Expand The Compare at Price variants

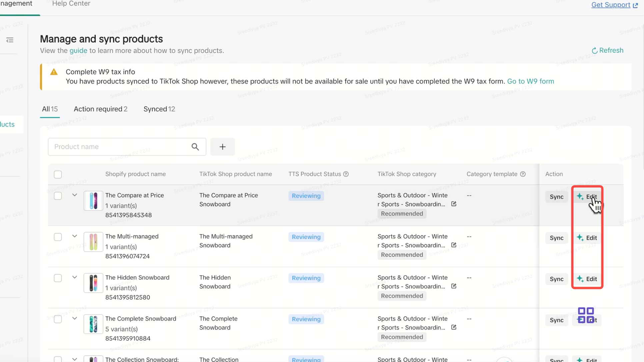pyautogui.click(x=74, y=195)
